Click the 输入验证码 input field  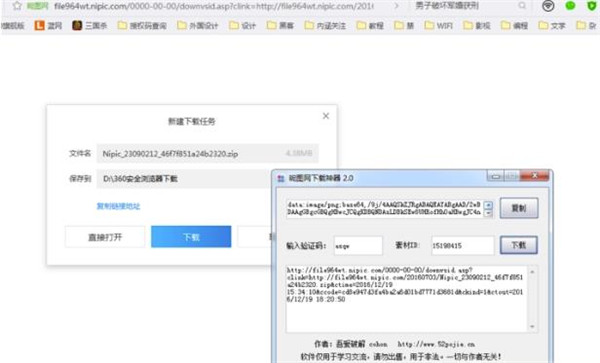(358, 246)
